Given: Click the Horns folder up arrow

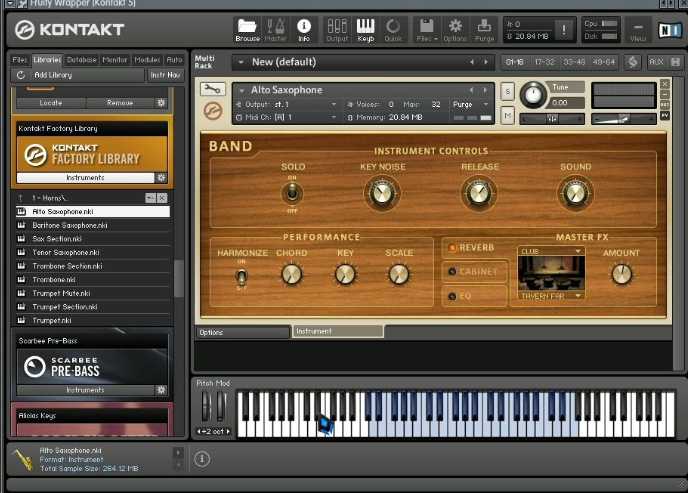Looking at the screenshot, I should pyautogui.click(x=21, y=198).
